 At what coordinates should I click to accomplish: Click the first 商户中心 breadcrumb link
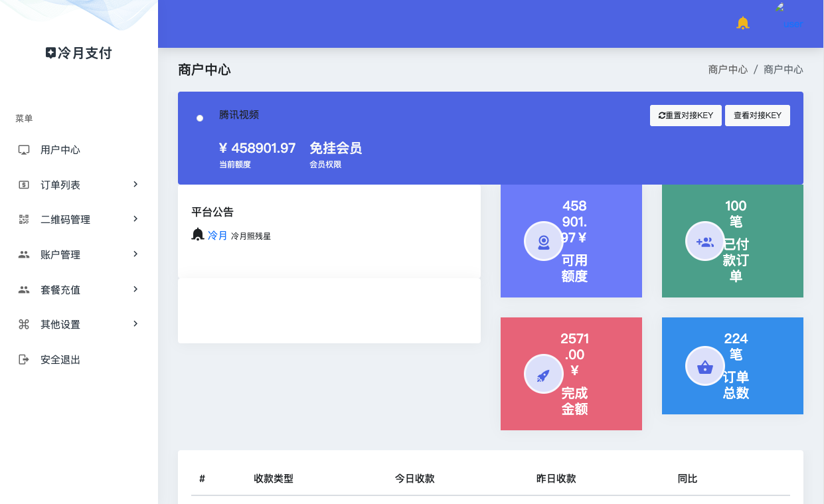(x=728, y=70)
